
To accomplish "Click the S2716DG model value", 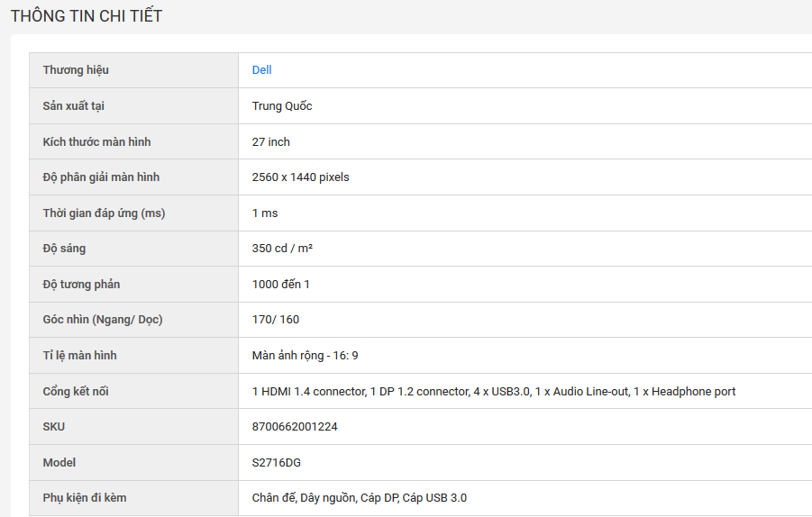I will pyautogui.click(x=277, y=463).
